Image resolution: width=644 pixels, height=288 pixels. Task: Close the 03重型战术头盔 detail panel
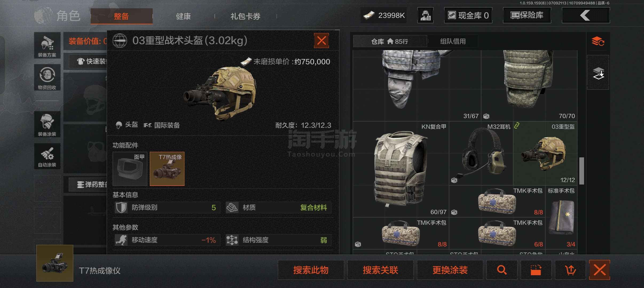click(321, 41)
